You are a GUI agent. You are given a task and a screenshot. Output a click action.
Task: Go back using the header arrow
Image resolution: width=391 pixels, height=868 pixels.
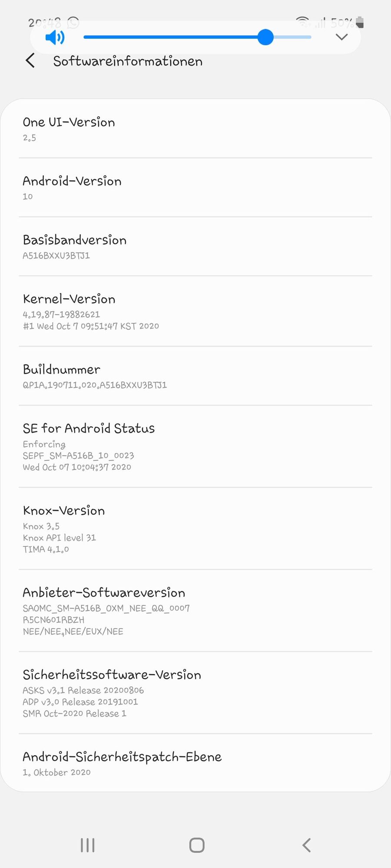click(30, 61)
